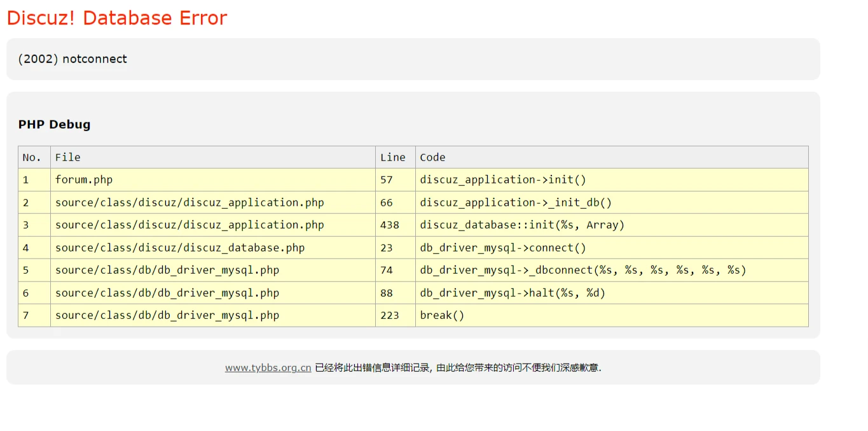Click the No. 2 cell in the line 66 row

(x=34, y=202)
